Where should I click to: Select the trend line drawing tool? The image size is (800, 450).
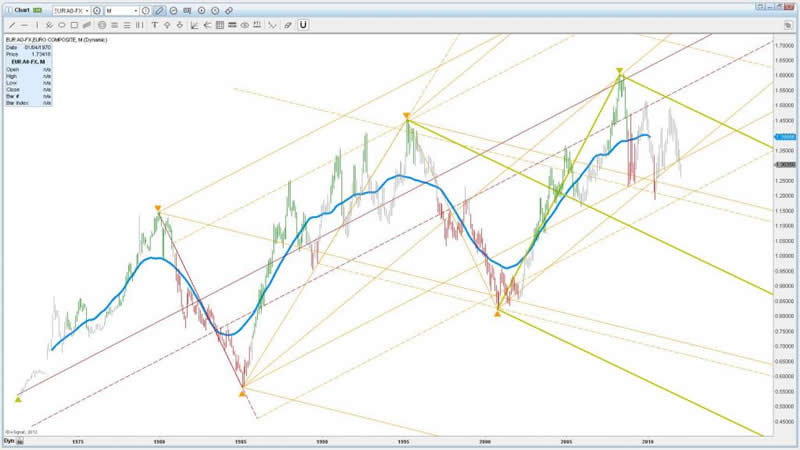click(11, 23)
